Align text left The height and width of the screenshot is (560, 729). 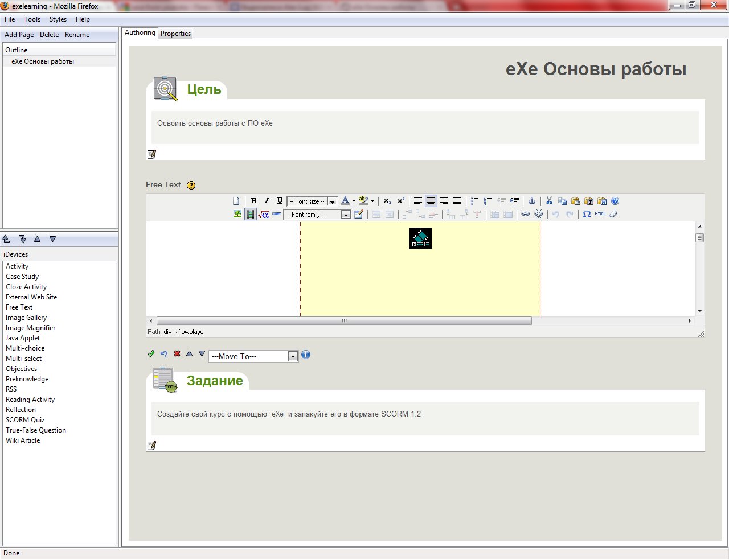pos(418,201)
